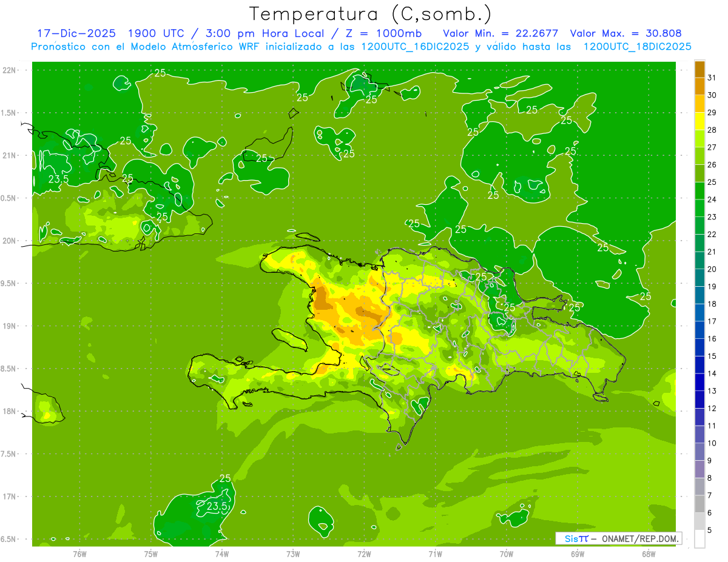
Task: Click the "23.5" contour label near 17N 74W
Action: (217, 506)
